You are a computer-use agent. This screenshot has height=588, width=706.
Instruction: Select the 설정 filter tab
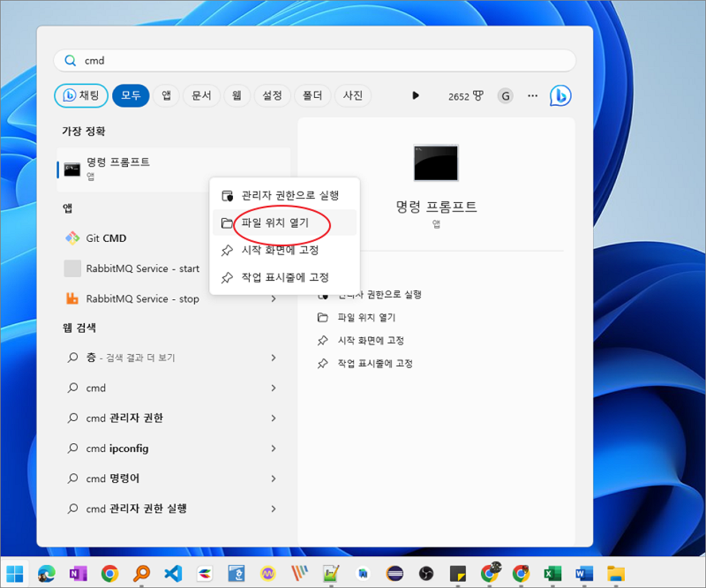point(272,95)
